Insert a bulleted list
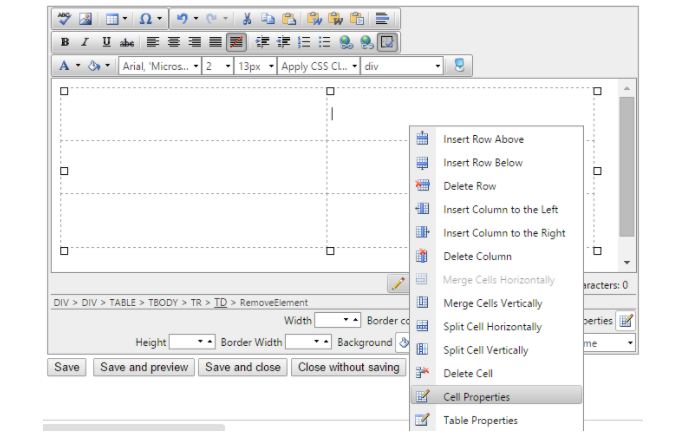 [x=325, y=42]
